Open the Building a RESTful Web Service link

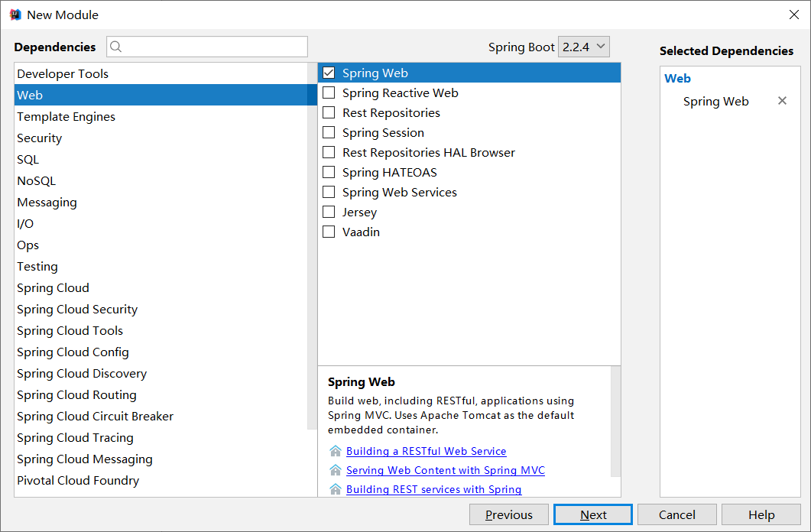pyautogui.click(x=427, y=451)
